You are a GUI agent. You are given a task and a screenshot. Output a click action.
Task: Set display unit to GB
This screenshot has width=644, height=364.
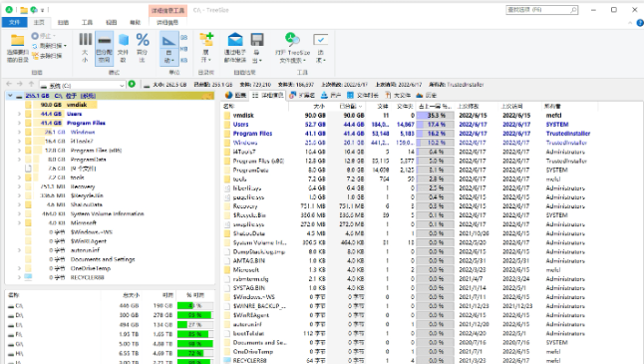[x=184, y=37]
